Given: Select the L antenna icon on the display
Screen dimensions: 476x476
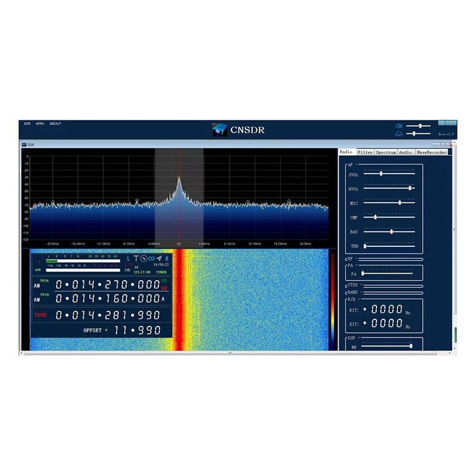Looking at the screenshot, I should tap(128, 258).
